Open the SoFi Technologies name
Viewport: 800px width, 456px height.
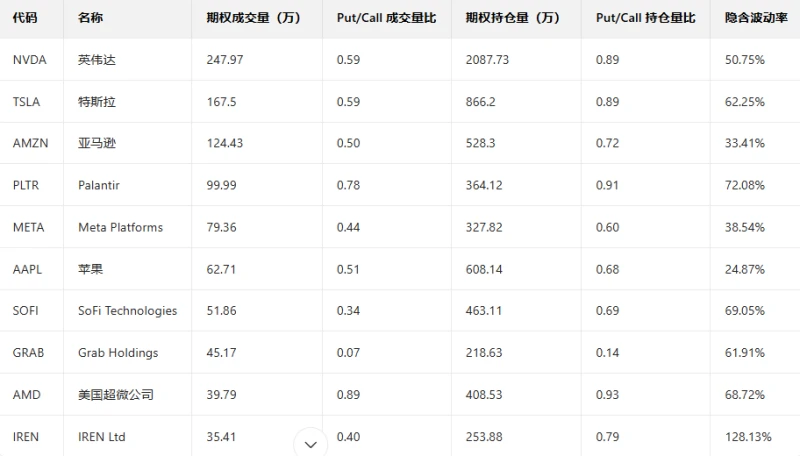[x=127, y=311]
